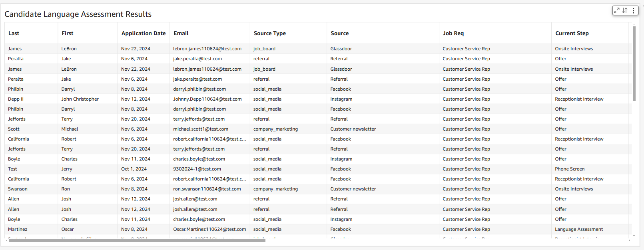Screen dimensions: 644x250
Task: Click 'Instagram' in the Depp II row
Action: (x=341, y=99)
